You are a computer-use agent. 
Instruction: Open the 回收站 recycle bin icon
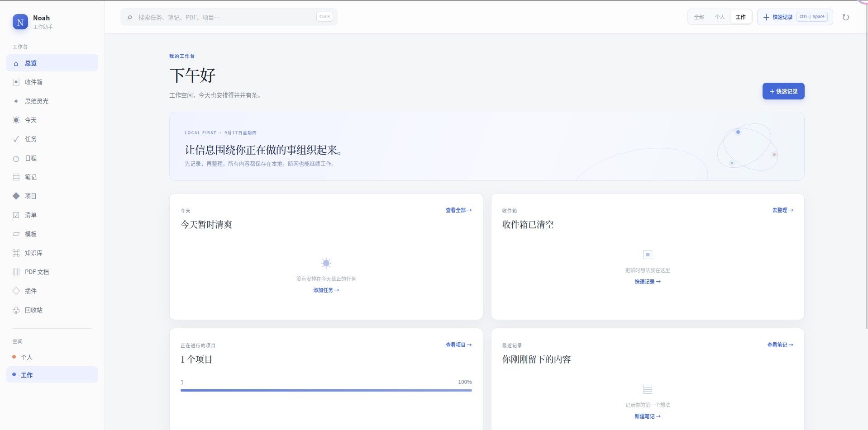click(16, 310)
